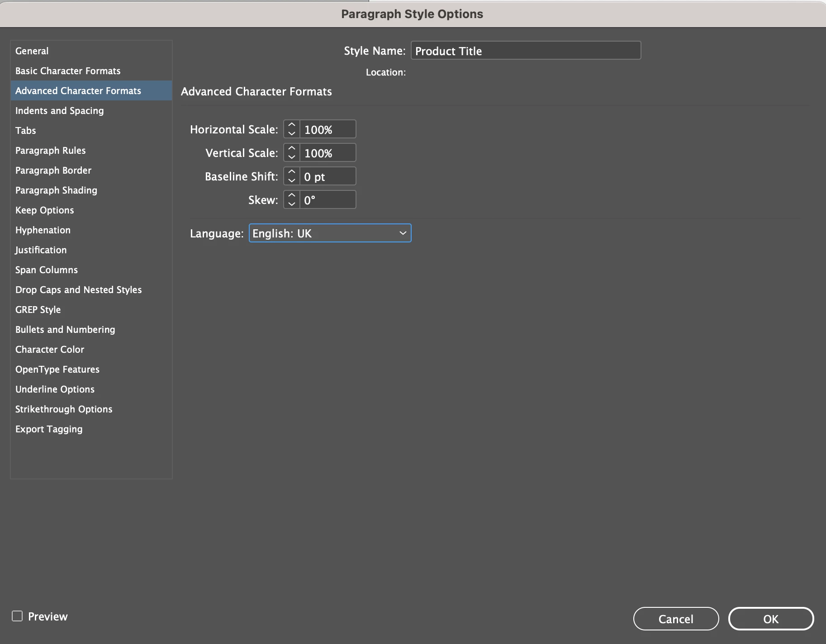Select OpenType Features category
This screenshot has height=644, width=826.
click(91, 369)
